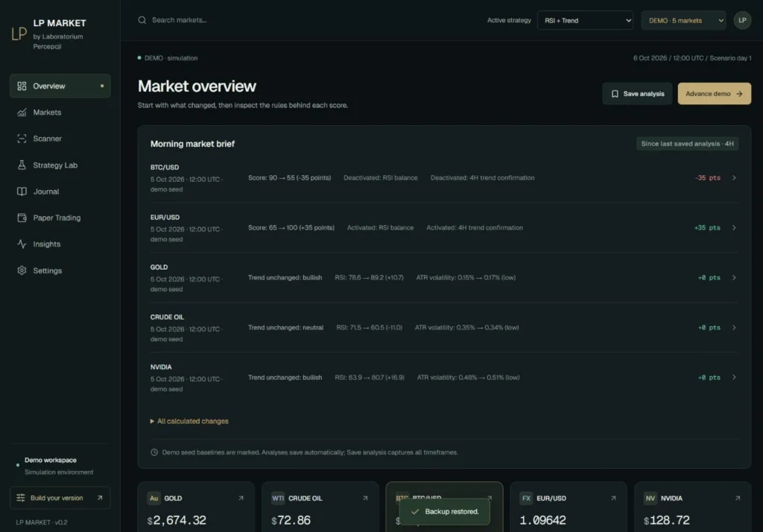Viewport: 763px width, 532px height.
Task: Click the +35 pts value for EUR/USD
Action: coord(707,228)
